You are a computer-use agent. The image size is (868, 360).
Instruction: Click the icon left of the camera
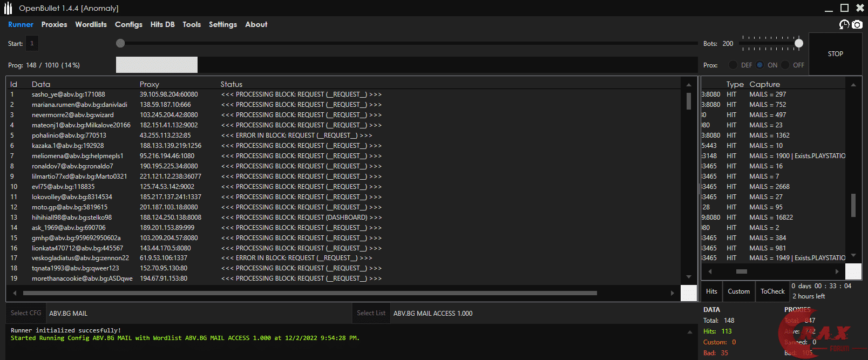(x=844, y=24)
